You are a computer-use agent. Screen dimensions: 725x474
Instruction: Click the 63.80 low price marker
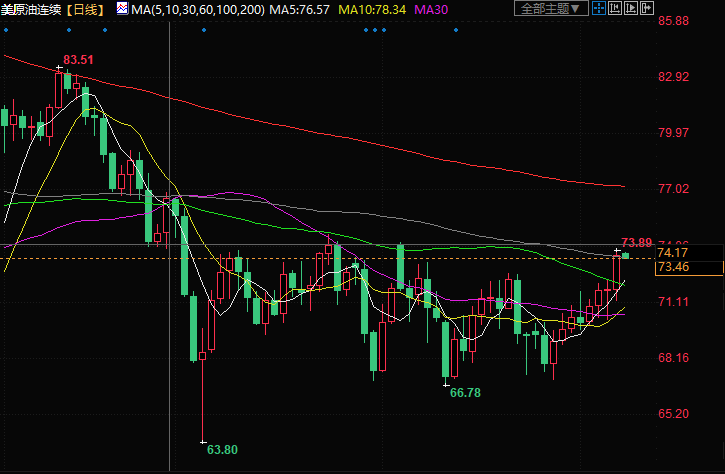point(222,449)
